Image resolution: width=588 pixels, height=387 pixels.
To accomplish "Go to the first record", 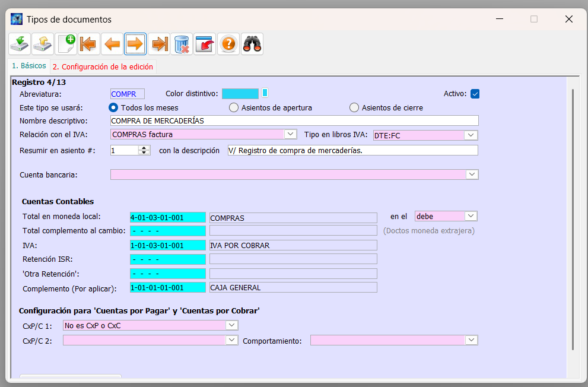I will 89,44.
